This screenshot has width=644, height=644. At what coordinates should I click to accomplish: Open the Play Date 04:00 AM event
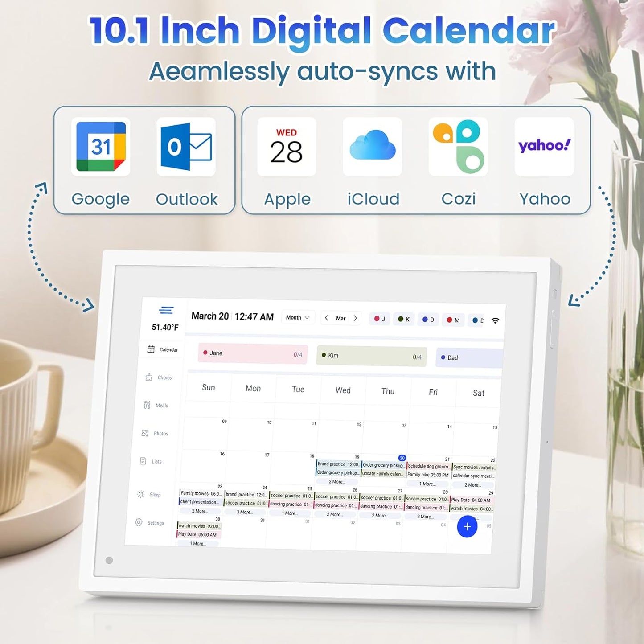[472, 500]
